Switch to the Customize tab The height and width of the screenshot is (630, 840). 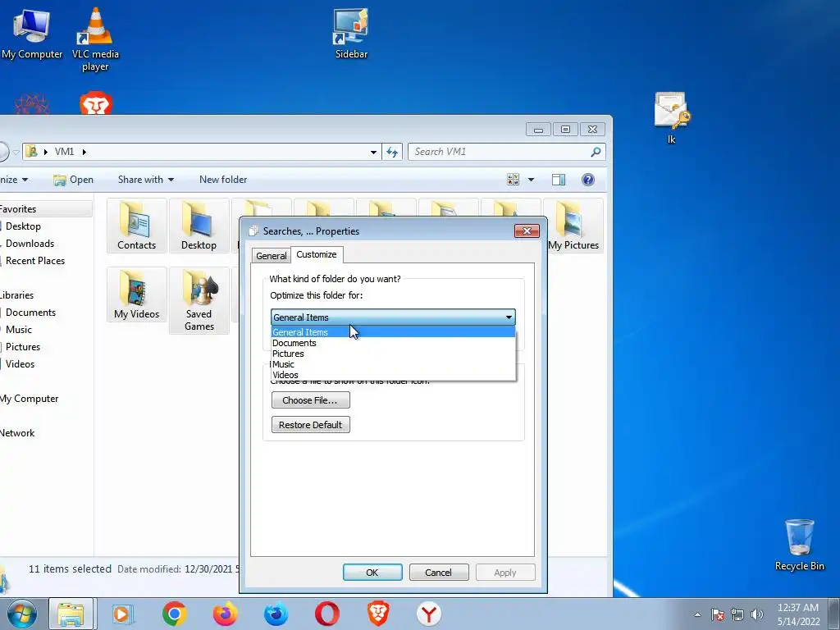(x=317, y=254)
